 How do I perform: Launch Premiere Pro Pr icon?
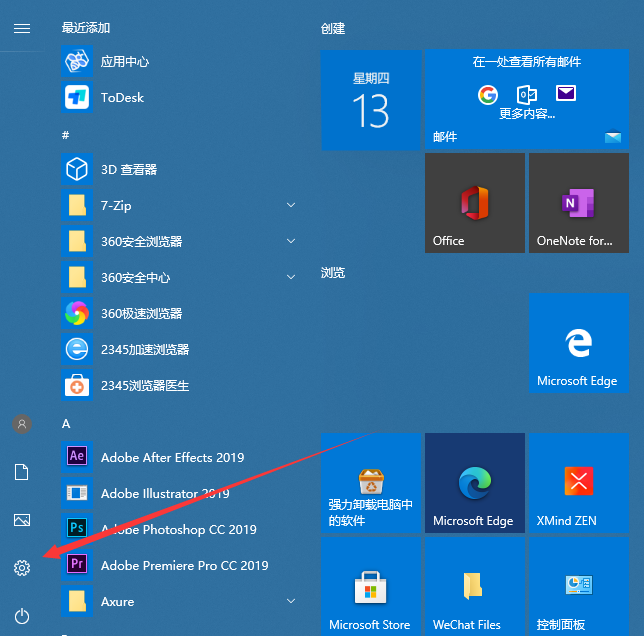(x=77, y=565)
